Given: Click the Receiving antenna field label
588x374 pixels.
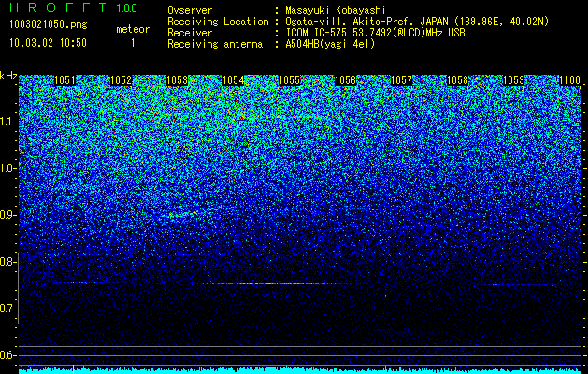Looking at the screenshot, I should [x=215, y=44].
